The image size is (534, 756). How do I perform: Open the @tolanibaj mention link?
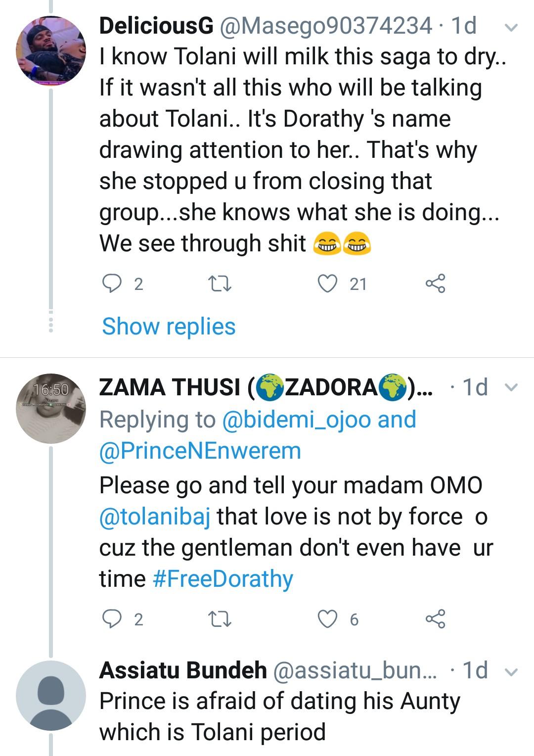pyautogui.click(x=155, y=517)
